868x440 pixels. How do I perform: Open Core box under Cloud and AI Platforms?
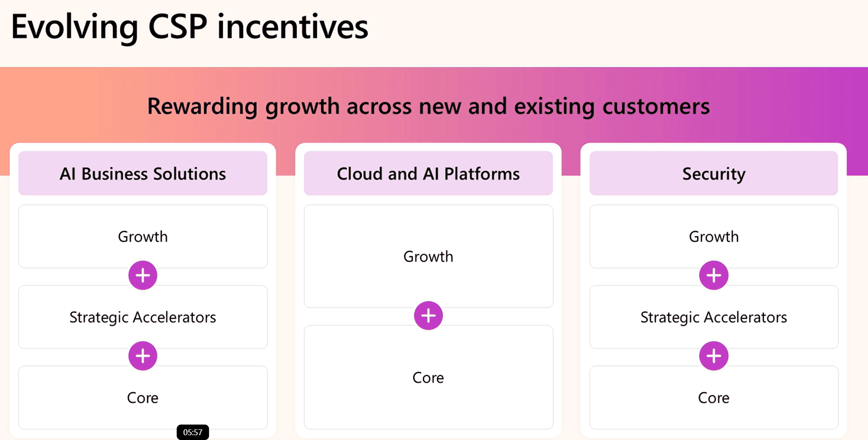point(428,377)
